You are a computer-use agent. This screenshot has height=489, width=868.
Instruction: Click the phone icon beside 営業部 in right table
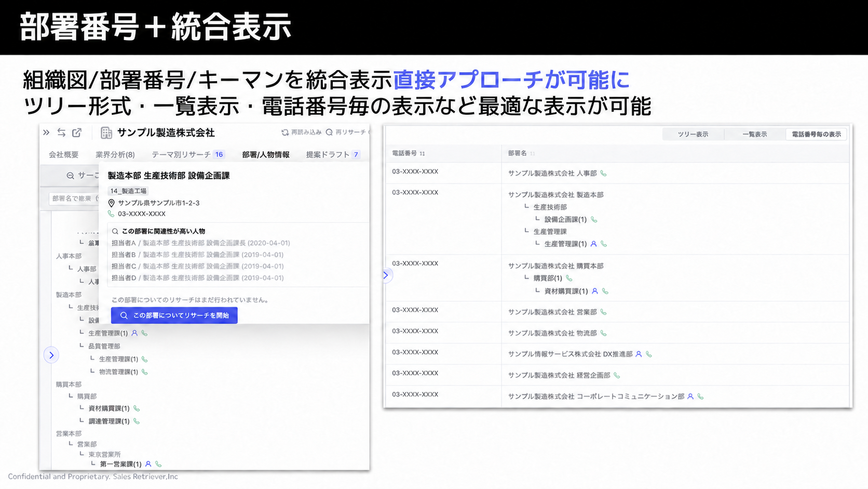[603, 312]
